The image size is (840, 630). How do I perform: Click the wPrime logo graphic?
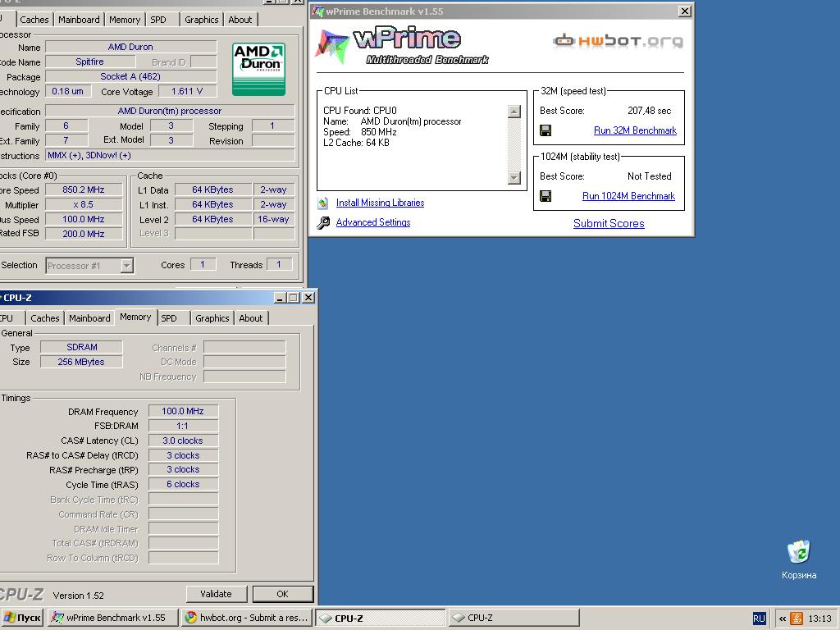[402, 46]
